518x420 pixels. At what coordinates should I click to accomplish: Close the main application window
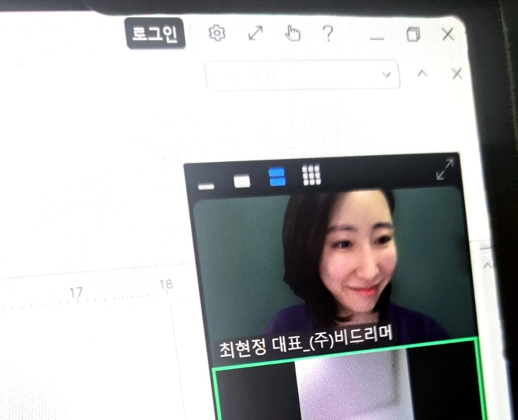pyautogui.click(x=448, y=34)
